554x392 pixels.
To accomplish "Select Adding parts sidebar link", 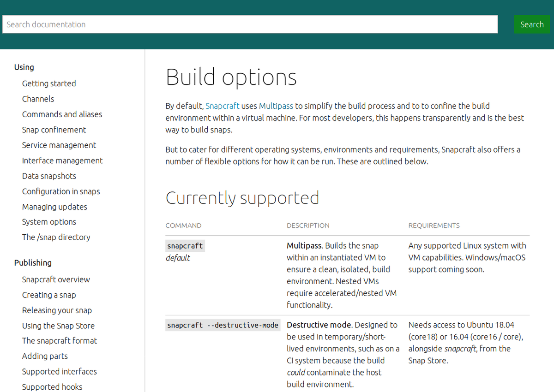I will pos(45,356).
